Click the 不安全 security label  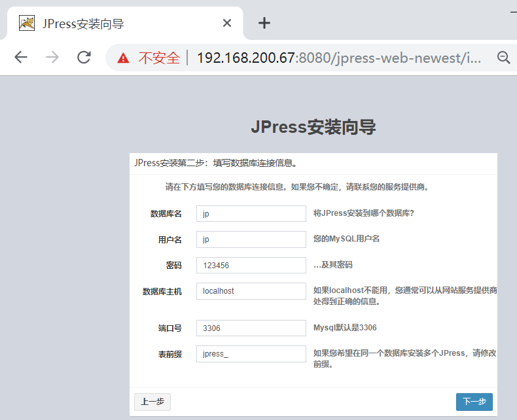(159, 58)
